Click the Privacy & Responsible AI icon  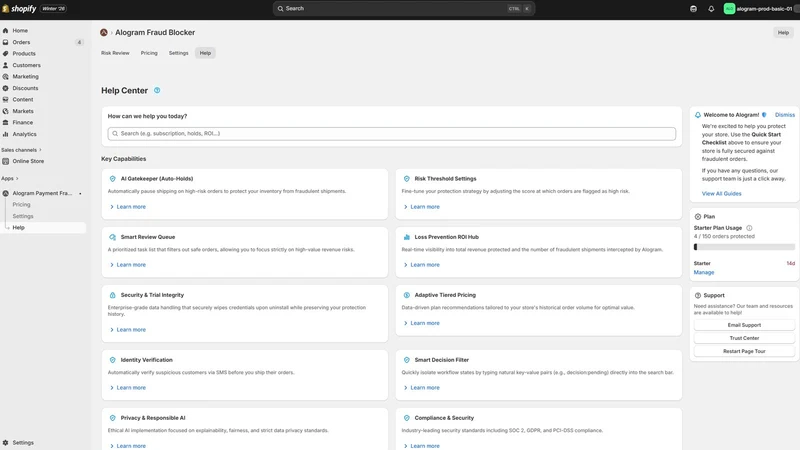pyautogui.click(x=113, y=418)
